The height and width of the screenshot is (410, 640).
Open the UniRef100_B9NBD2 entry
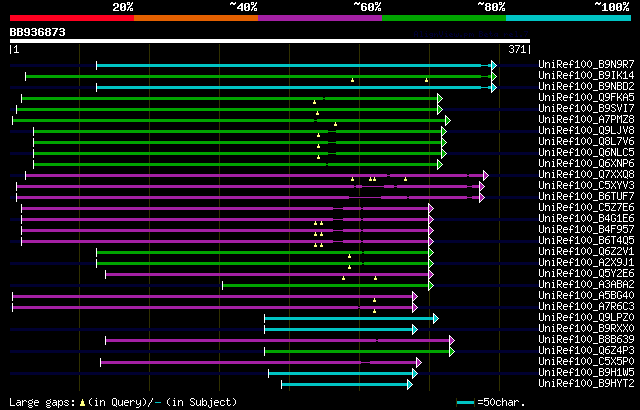(586, 86)
